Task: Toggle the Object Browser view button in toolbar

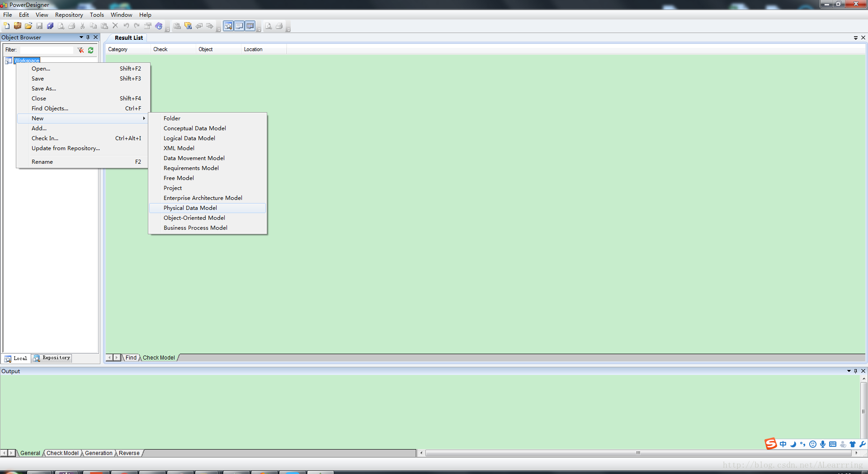Action: 228,26
